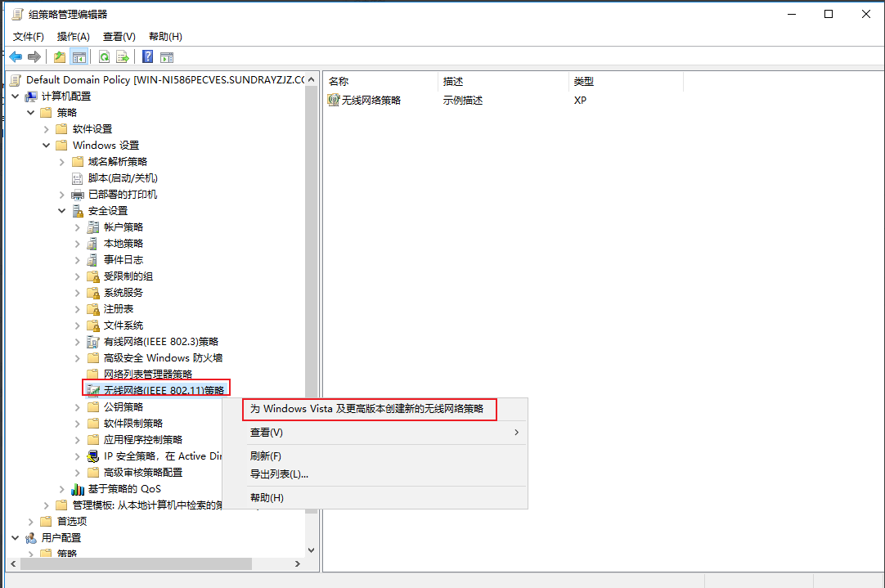The height and width of the screenshot is (588, 885).
Task: Select 有线网络(IEEE 802.3)策略 in the tree
Action: coord(160,341)
